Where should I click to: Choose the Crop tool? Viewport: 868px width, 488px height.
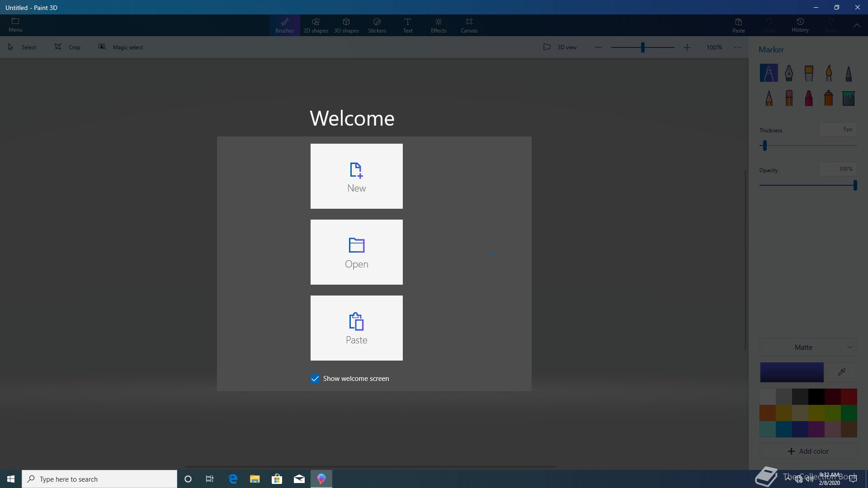tap(68, 47)
